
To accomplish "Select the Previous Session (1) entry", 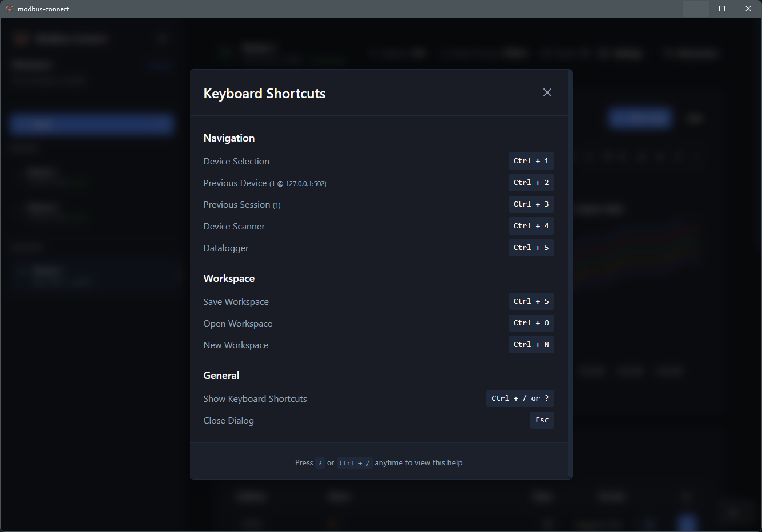I will [241, 204].
